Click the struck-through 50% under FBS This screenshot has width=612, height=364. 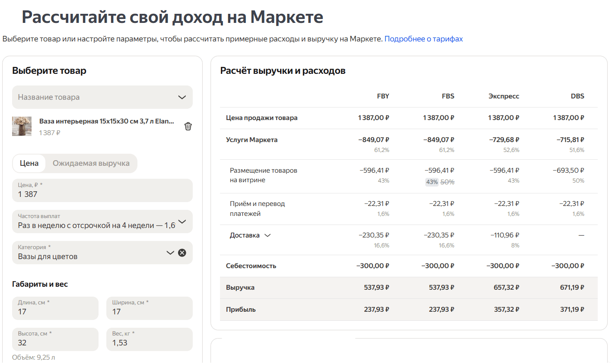click(x=447, y=182)
